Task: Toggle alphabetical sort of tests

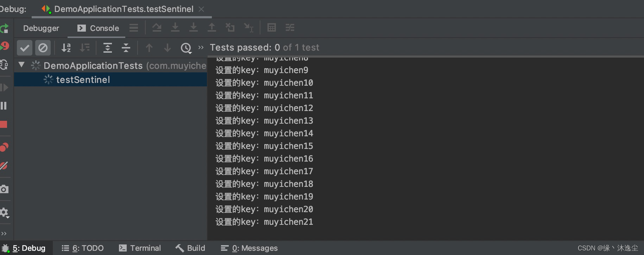Action: tap(66, 48)
